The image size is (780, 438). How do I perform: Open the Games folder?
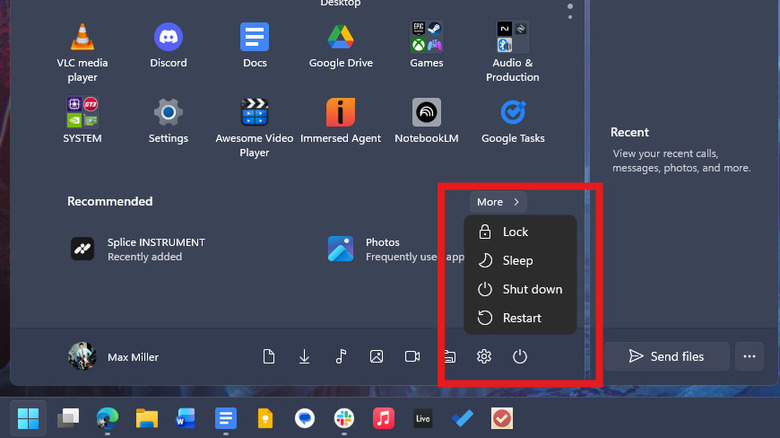click(x=426, y=45)
